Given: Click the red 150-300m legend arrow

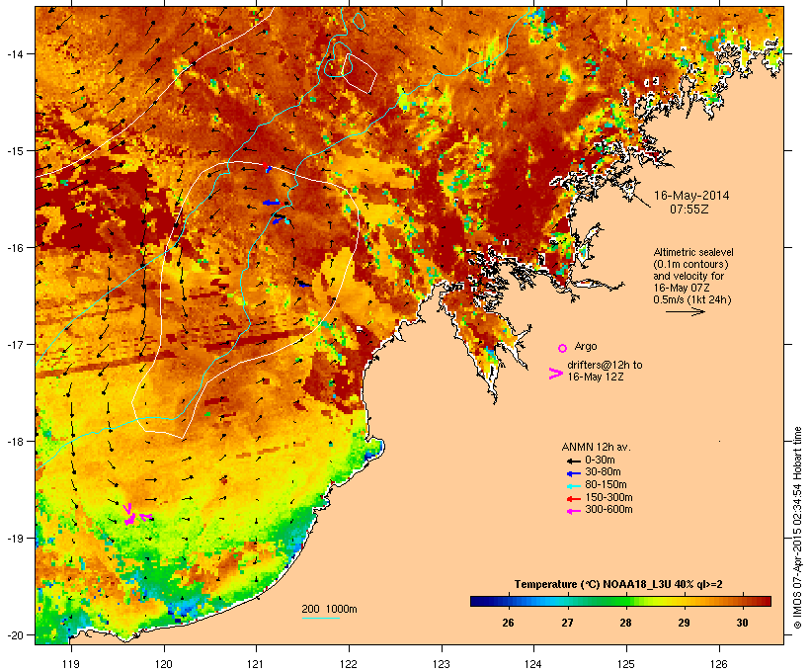Looking at the screenshot, I should [x=573, y=498].
